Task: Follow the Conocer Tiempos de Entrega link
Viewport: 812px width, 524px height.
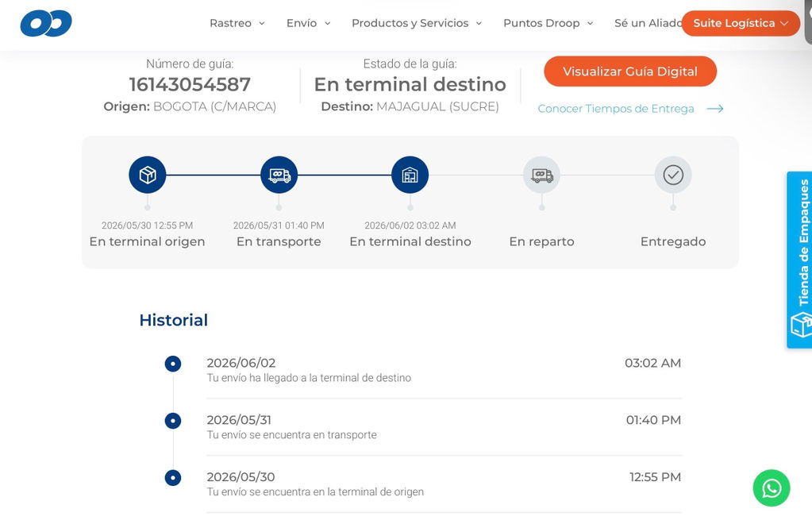Action: point(616,109)
